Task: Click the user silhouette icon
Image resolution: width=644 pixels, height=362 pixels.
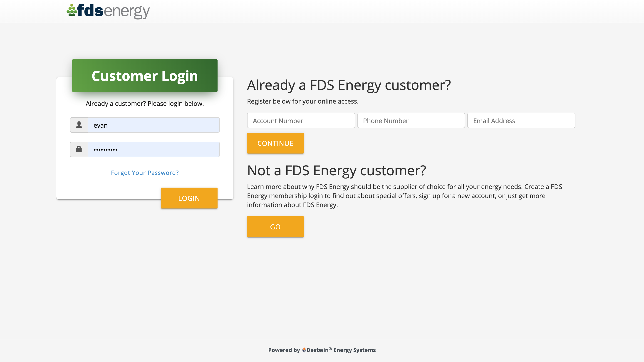Action: [79, 125]
